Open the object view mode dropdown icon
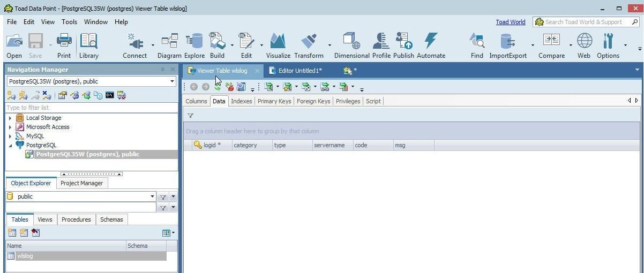 (168, 233)
